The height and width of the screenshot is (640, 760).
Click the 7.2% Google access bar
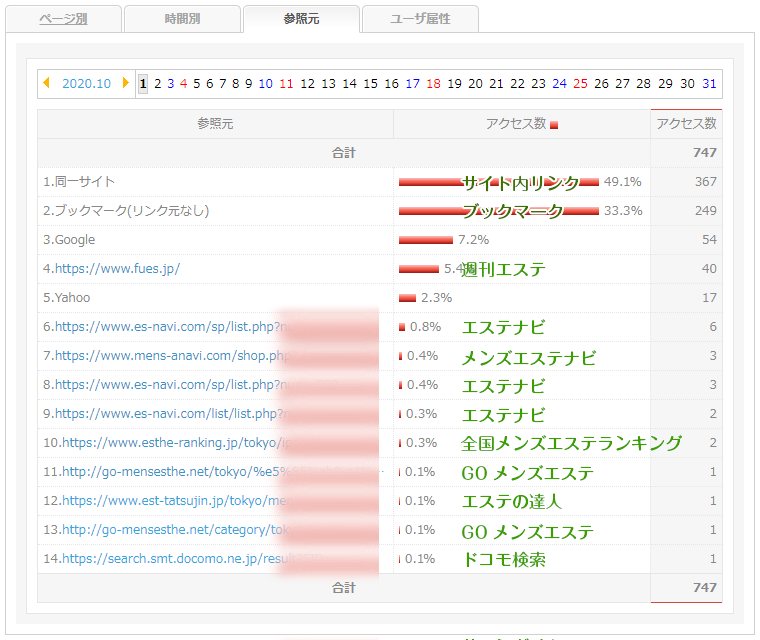[426, 240]
